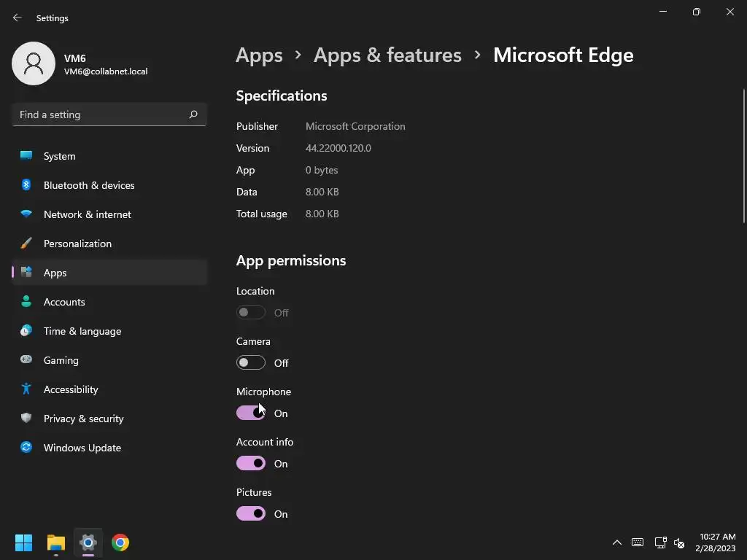
Task: Click the Bluetooth & devices icon
Action: tap(26, 185)
